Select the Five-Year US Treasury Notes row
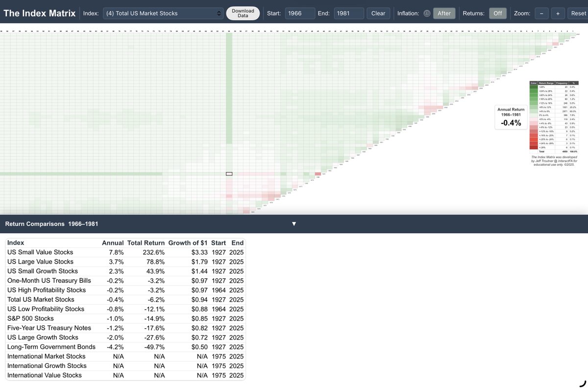Screen dimensions: 588x389 (x=125, y=328)
